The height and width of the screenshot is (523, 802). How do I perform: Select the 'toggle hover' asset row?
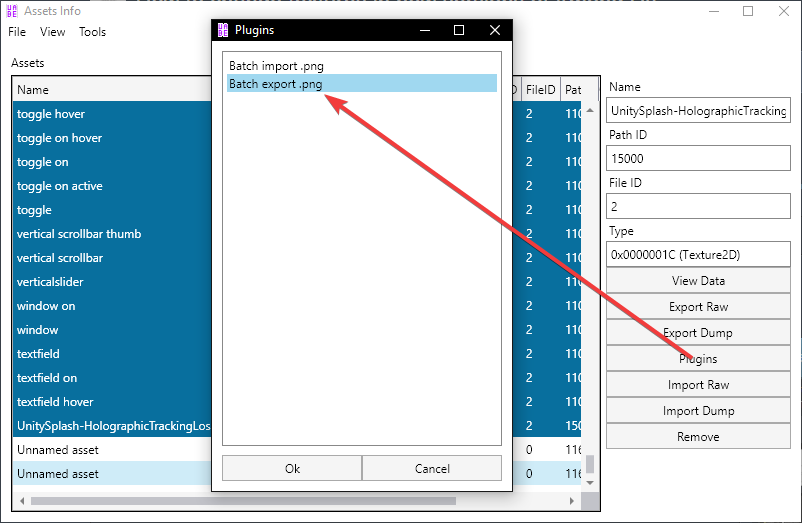100,114
